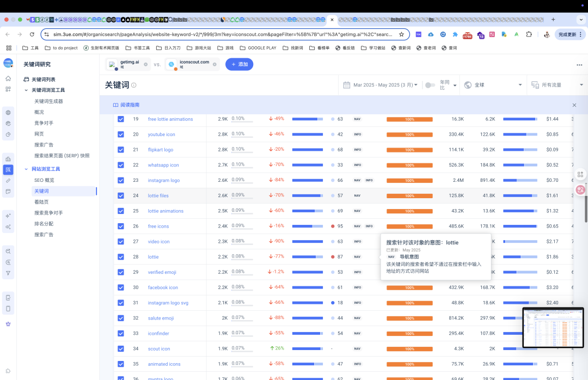This screenshot has height=380, width=588.
Task: Click the user avatar at top of sidebar
Action: [8, 63]
